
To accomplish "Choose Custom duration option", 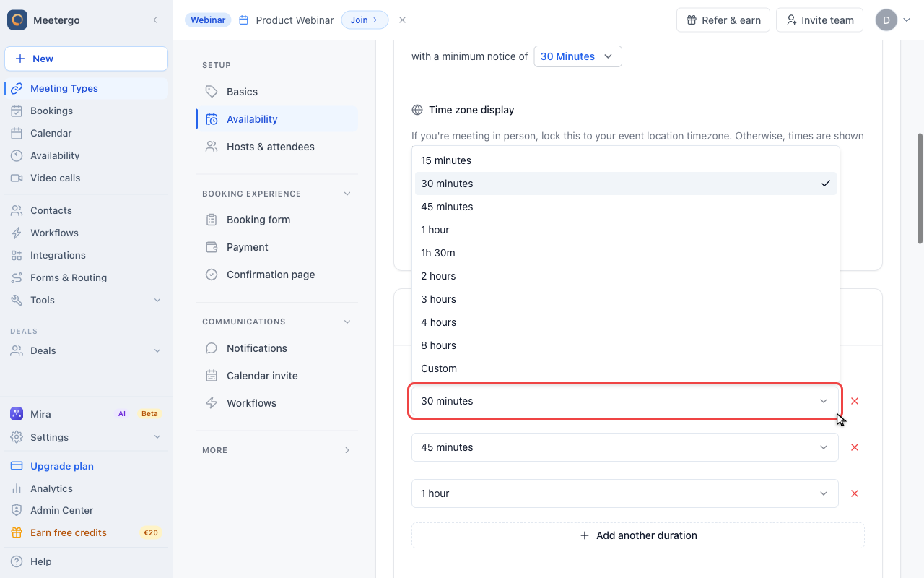I will point(626,368).
